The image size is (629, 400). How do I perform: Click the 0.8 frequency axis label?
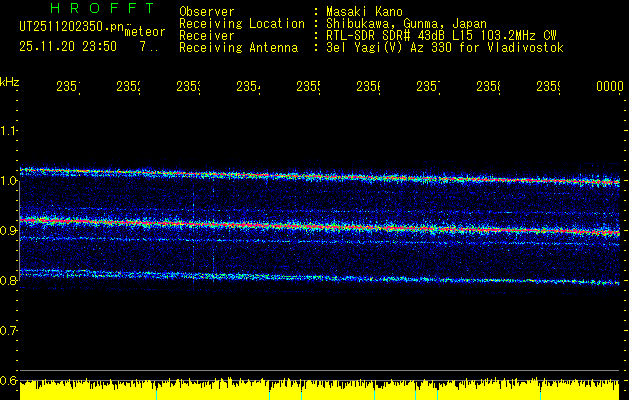(x=9, y=281)
